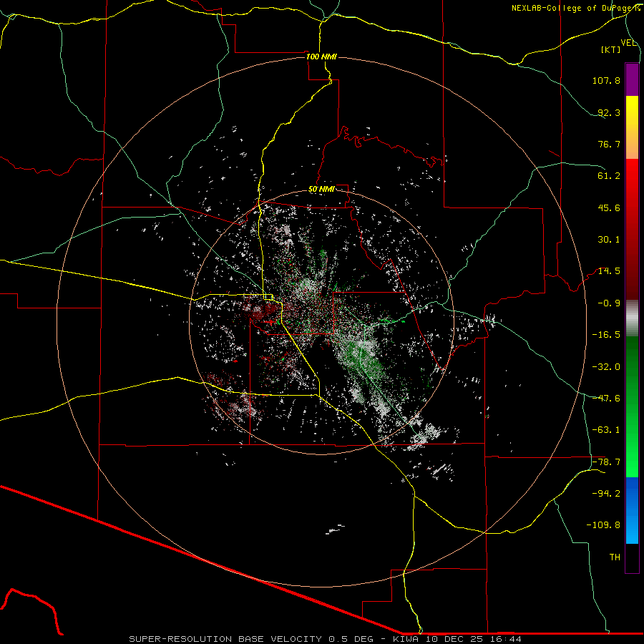Click the -78.7 legend value
644x644 pixels.
[606, 462]
